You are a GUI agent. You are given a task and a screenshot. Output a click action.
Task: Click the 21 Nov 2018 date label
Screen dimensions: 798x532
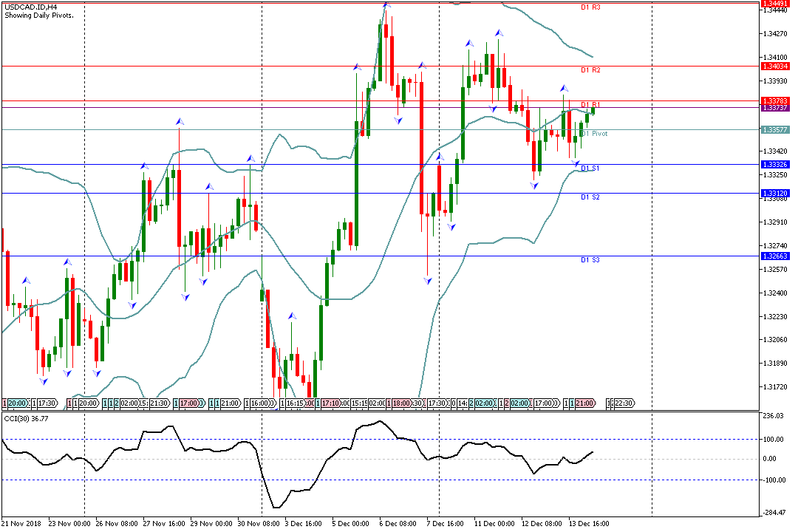point(21,523)
